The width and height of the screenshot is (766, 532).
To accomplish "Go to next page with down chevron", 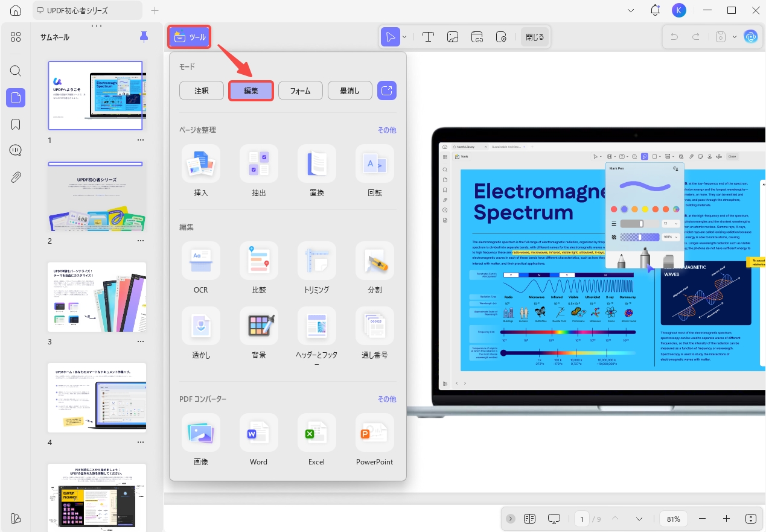I will pos(639,519).
